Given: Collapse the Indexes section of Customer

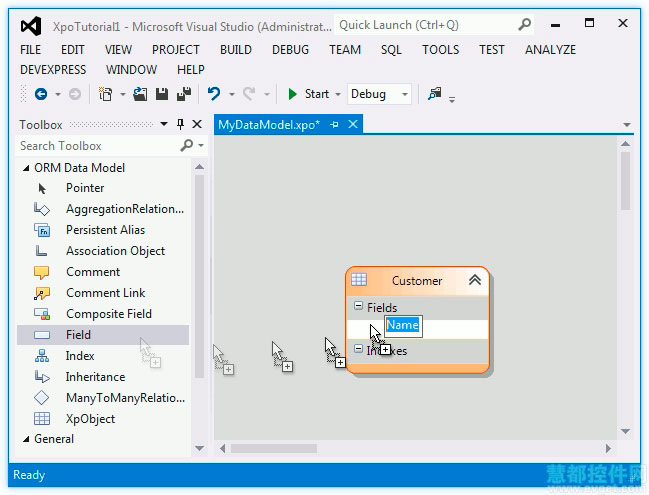Looking at the screenshot, I should point(358,349).
